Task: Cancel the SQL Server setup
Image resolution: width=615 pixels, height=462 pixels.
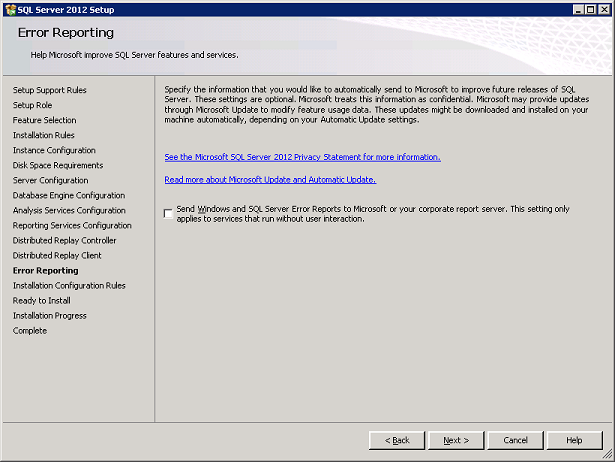Action: [x=515, y=440]
